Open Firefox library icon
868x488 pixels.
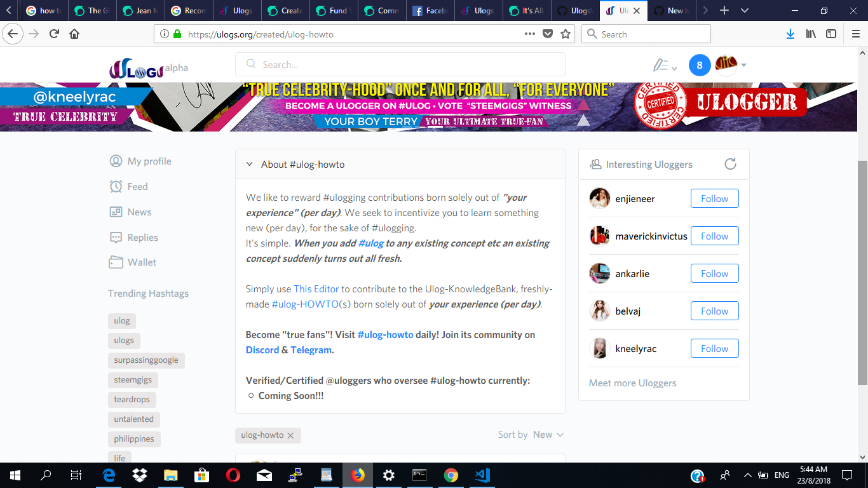coord(811,34)
